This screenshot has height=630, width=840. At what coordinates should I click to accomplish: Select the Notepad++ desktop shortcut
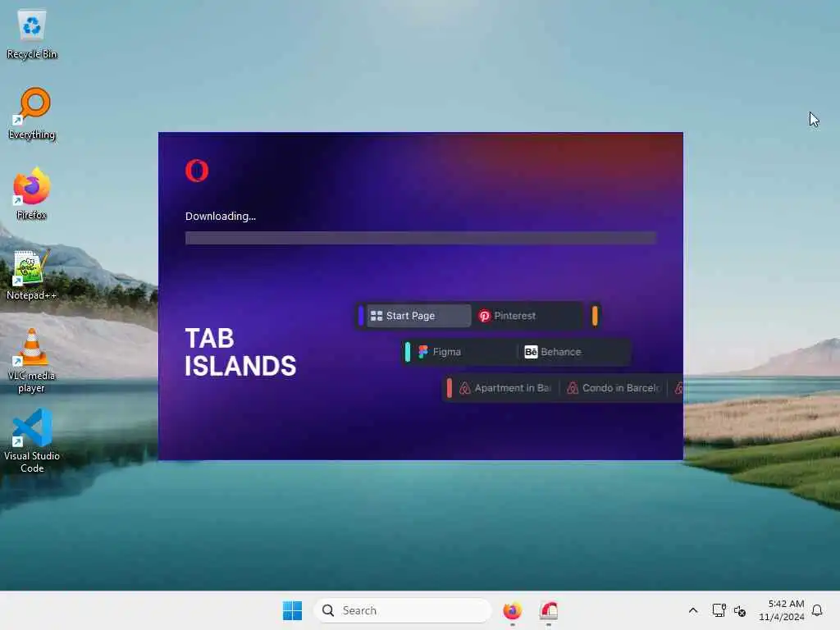pos(32,275)
